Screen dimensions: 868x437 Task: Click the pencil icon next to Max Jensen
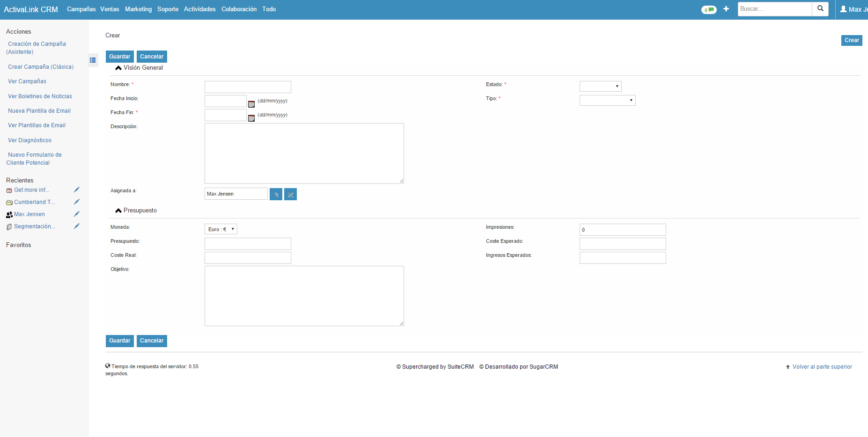click(77, 214)
